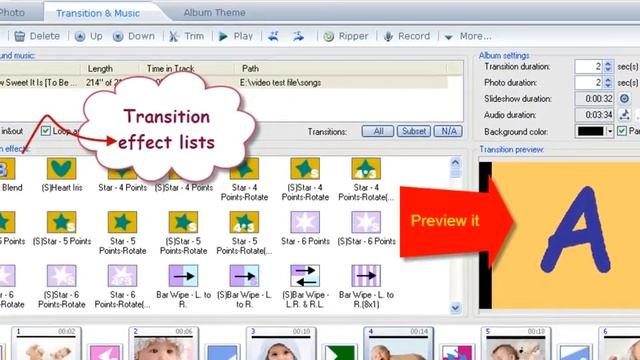The height and width of the screenshot is (360, 640).
Task: Select the Star - 4 Points-Rotate transition
Action: (244, 180)
